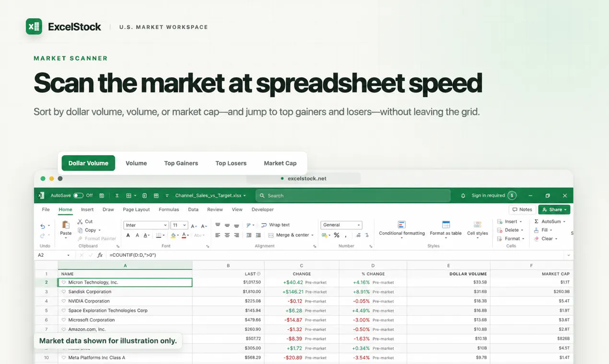The image size is (609, 364).
Task: Click Sign in required
Action: (x=488, y=195)
